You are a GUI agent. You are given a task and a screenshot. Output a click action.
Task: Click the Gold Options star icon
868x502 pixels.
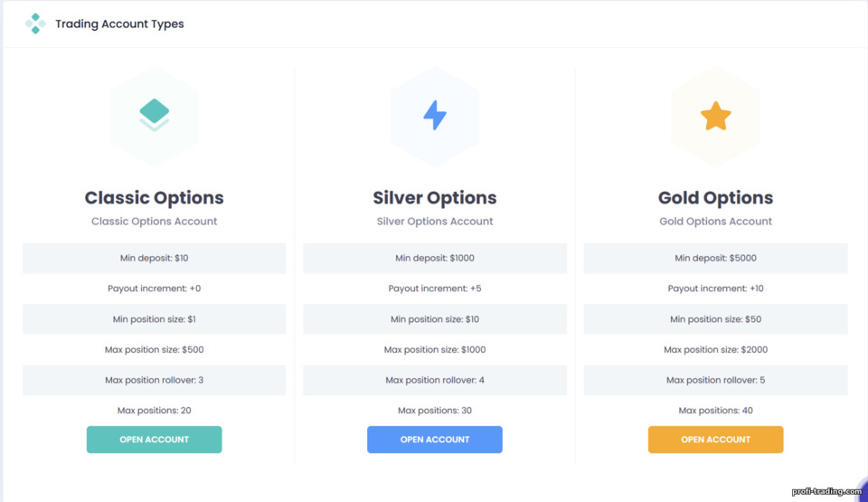(715, 116)
